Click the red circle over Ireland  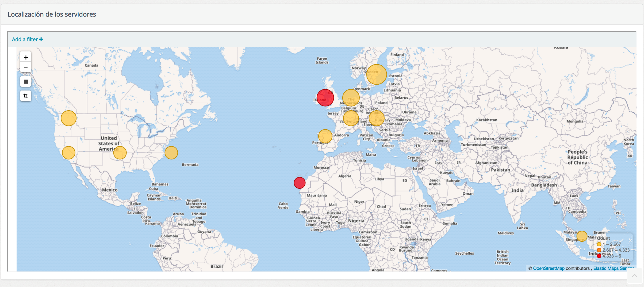325,98
